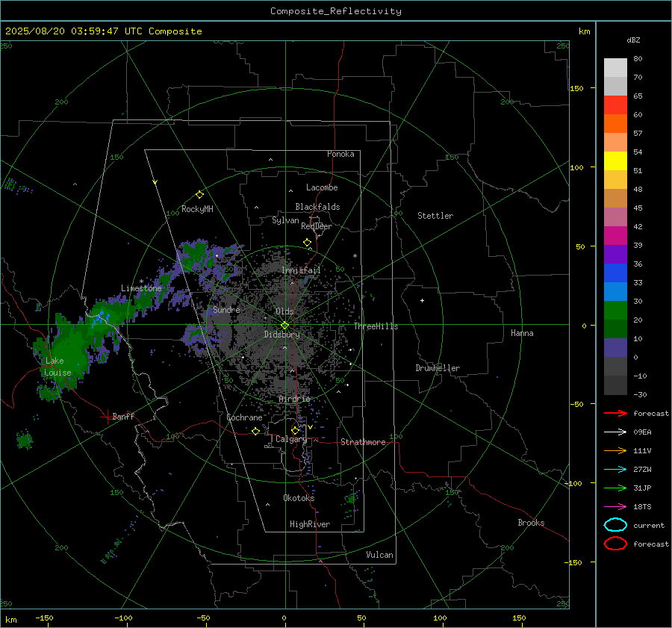Click the radar center diamond near Didsbury
This screenshot has width=672, height=628.
[x=285, y=326]
